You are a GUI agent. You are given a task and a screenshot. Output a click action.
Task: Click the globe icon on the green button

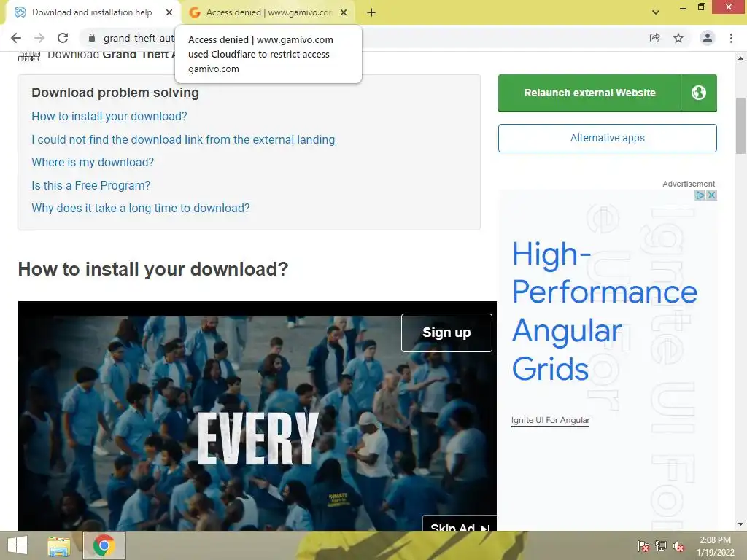pyautogui.click(x=699, y=93)
